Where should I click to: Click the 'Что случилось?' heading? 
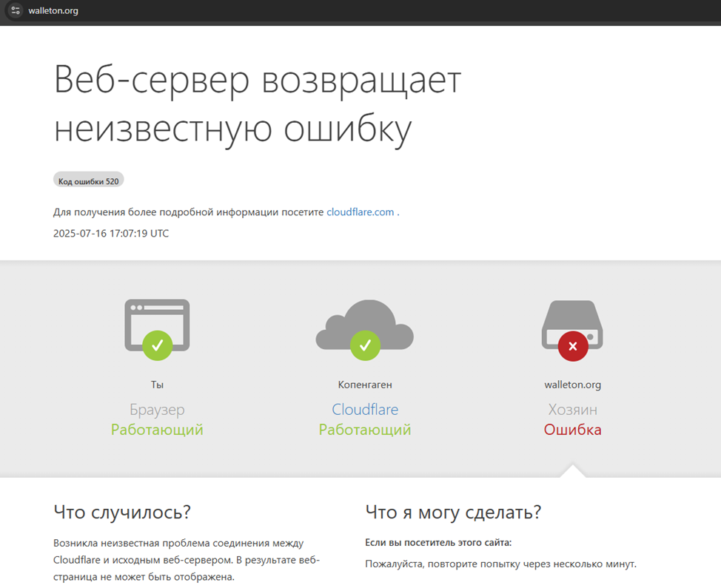coord(122,512)
